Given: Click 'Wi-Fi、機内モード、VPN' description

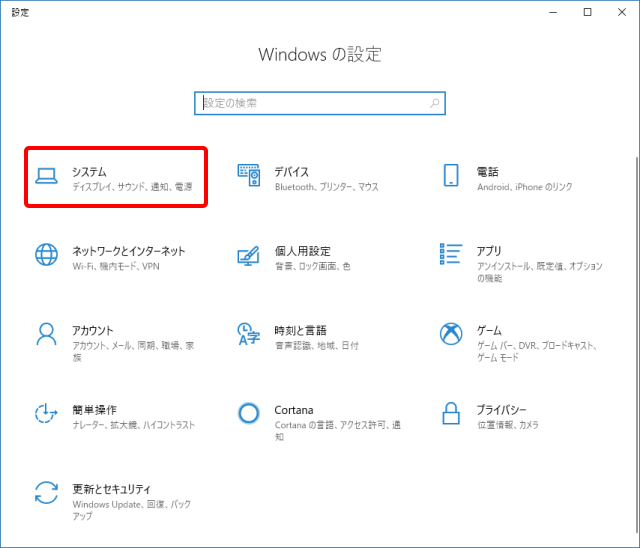Looking at the screenshot, I should (116, 266).
